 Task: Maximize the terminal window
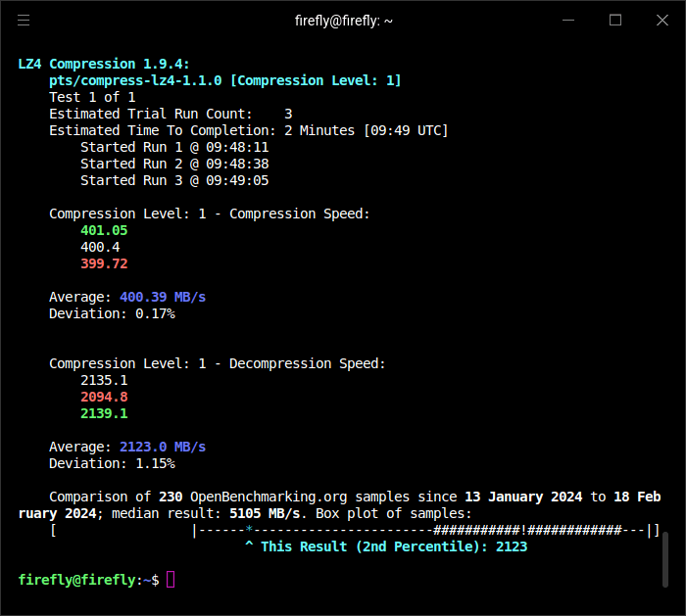coord(615,21)
